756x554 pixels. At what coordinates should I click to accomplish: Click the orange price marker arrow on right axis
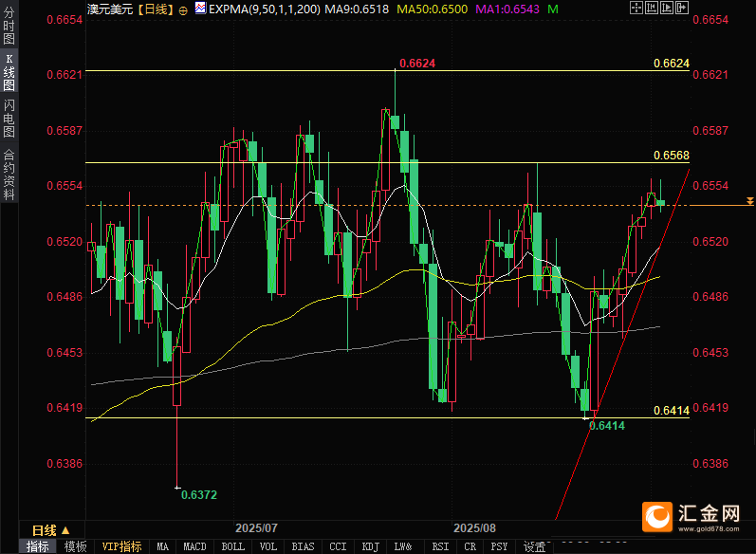coord(749,201)
